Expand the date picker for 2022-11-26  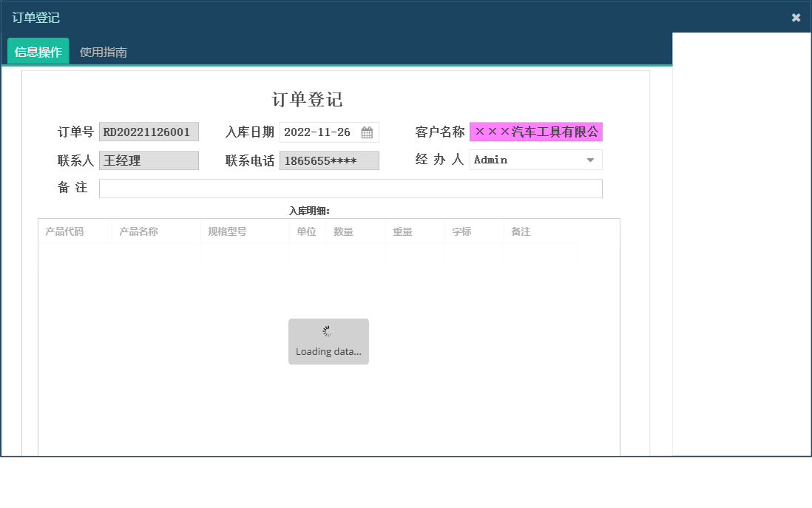click(368, 132)
